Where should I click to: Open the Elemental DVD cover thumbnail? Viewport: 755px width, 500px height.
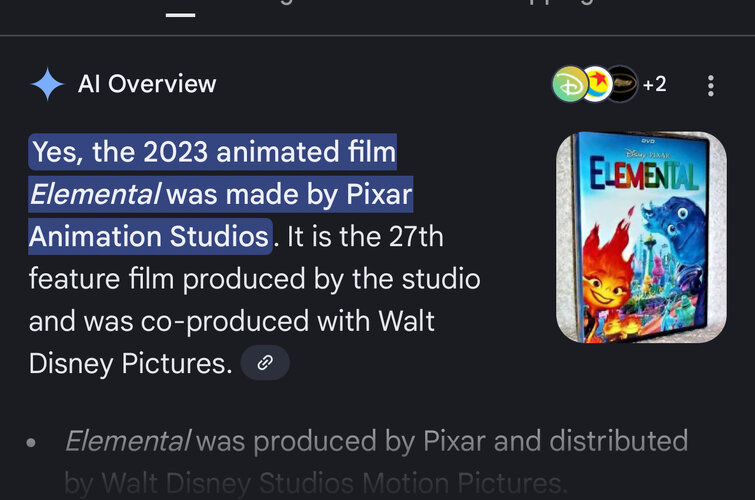641,237
